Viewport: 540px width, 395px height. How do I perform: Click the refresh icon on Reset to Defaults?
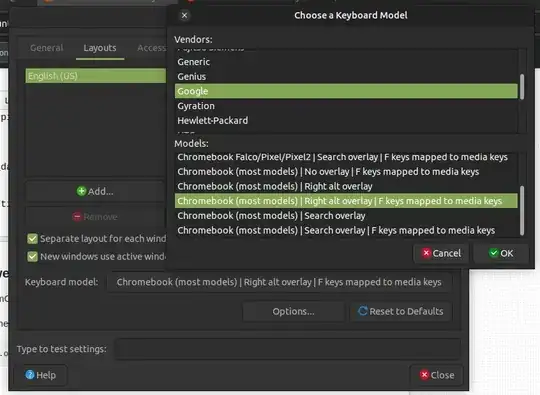click(x=363, y=311)
